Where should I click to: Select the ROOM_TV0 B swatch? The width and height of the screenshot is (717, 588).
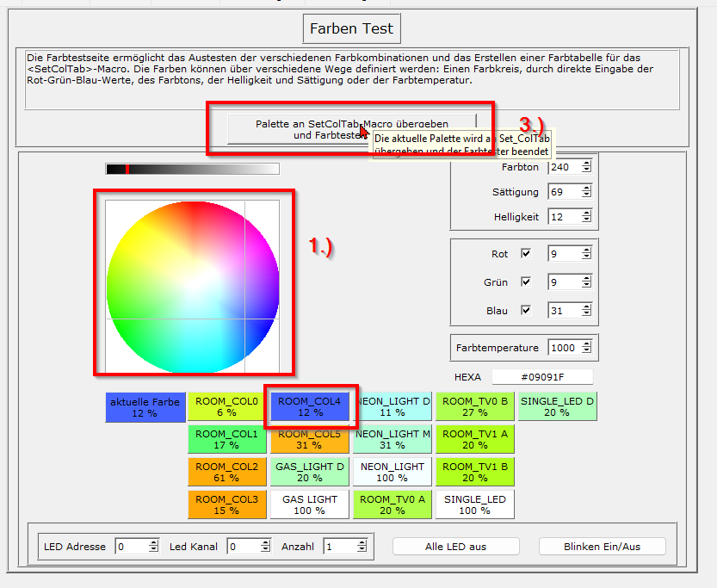[476, 406]
